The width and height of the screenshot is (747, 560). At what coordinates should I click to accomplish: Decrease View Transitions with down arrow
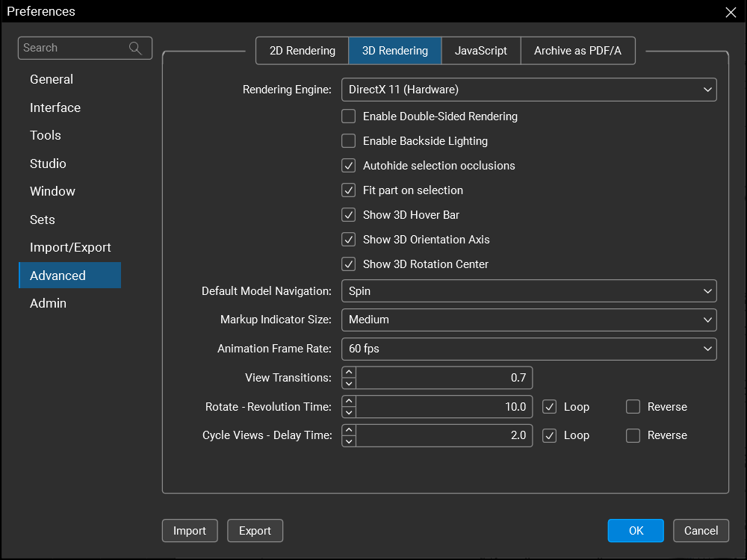coord(349,383)
